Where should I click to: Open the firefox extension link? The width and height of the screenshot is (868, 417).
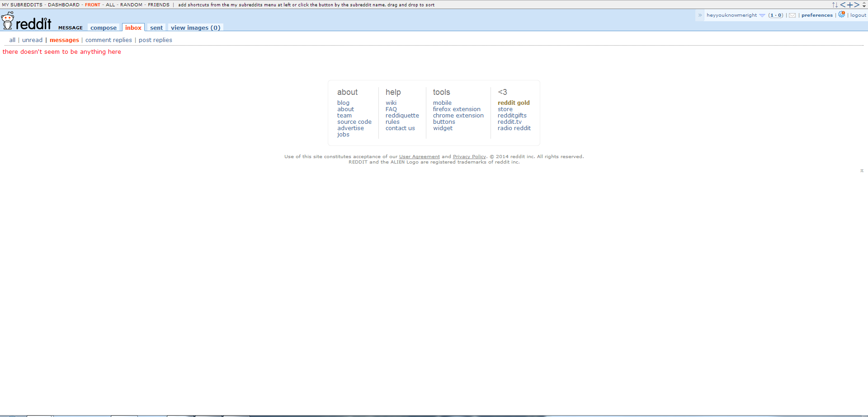point(457,109)
